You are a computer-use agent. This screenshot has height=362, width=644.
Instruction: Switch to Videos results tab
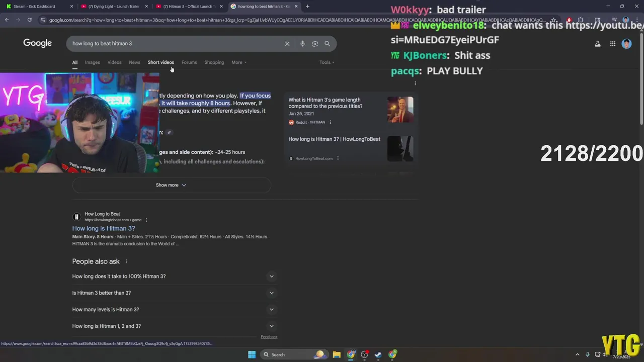point(114,62)
